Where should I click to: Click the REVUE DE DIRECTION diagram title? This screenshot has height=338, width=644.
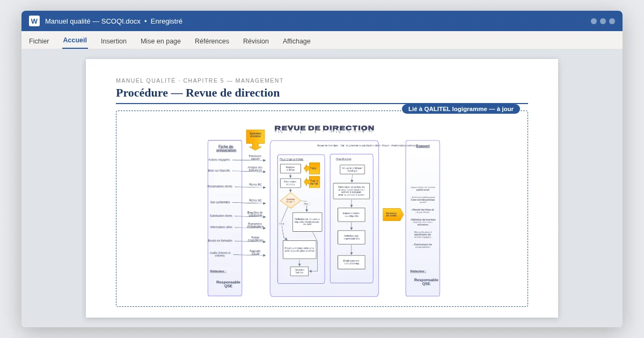325,129
